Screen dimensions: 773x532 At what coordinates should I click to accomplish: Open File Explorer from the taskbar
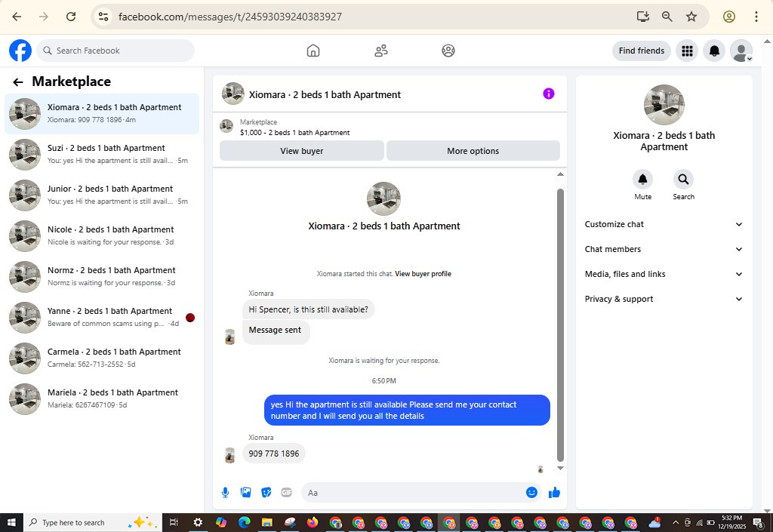(266, 522)
